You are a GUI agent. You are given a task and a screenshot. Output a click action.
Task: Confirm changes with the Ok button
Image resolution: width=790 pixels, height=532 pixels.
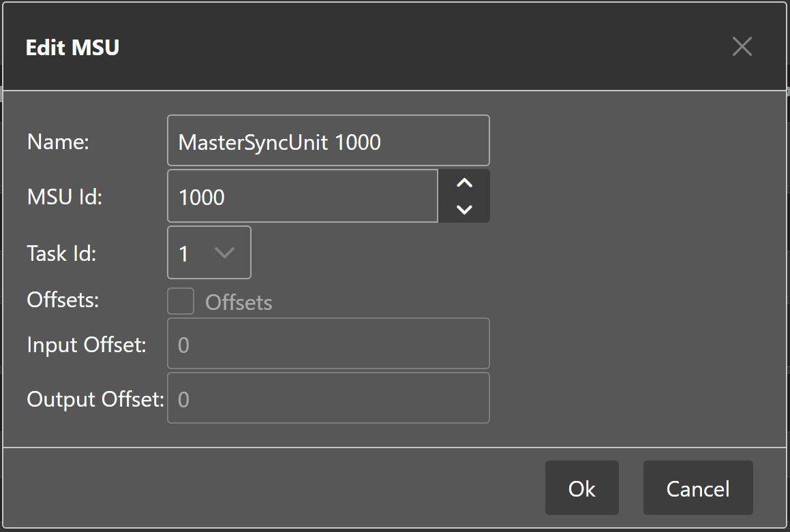tap(581, 488)
